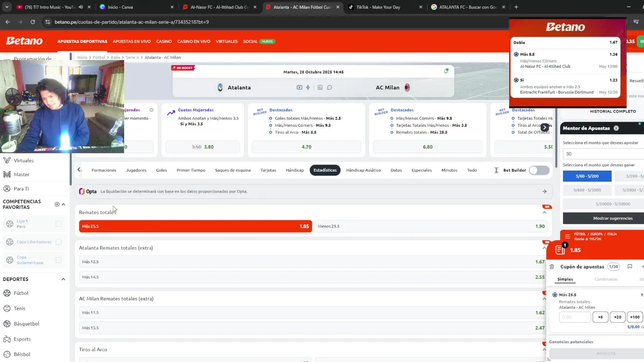Image resolution: width=644 pixels, height=362 pixels.
Task: Click the bet slip ticket icon showing 1
Action: 560,249
